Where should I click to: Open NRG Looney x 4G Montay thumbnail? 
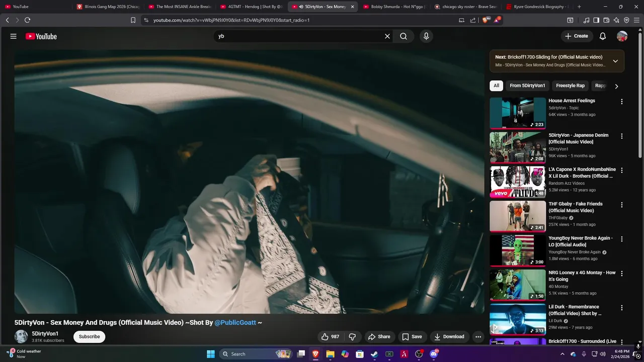518,285
